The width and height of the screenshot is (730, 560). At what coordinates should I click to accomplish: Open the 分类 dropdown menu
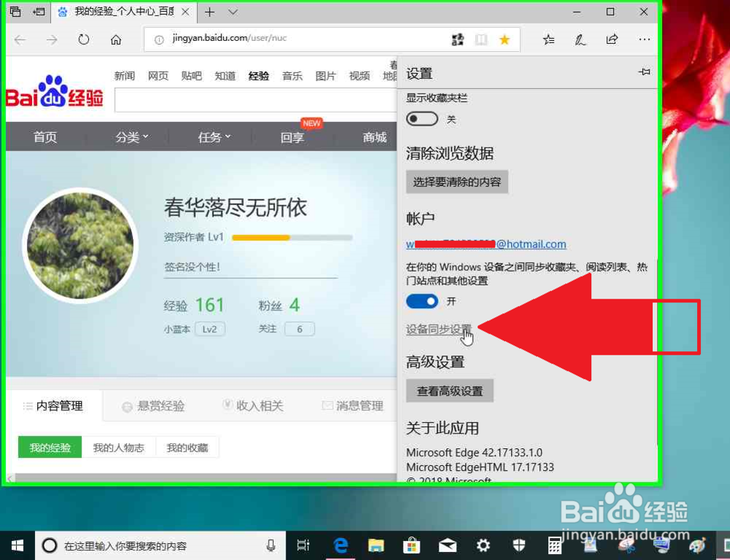131,137
